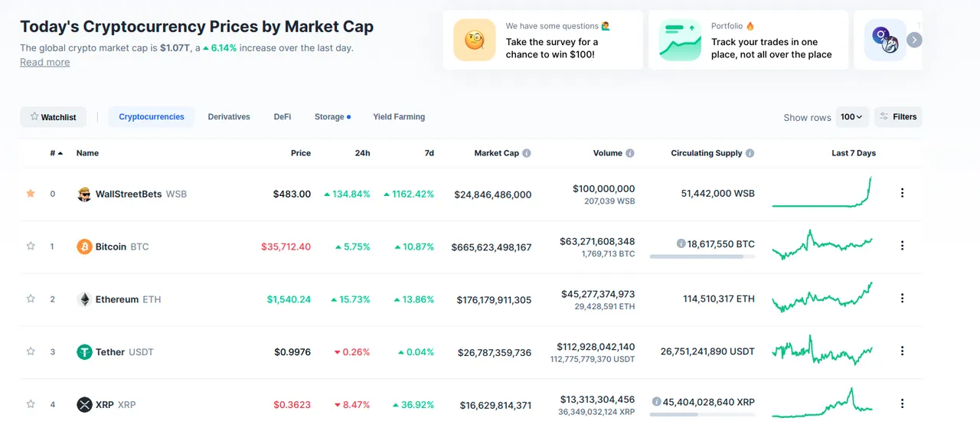
Task: Open the Ethereum ETH coin page
Action: point(129,299)
